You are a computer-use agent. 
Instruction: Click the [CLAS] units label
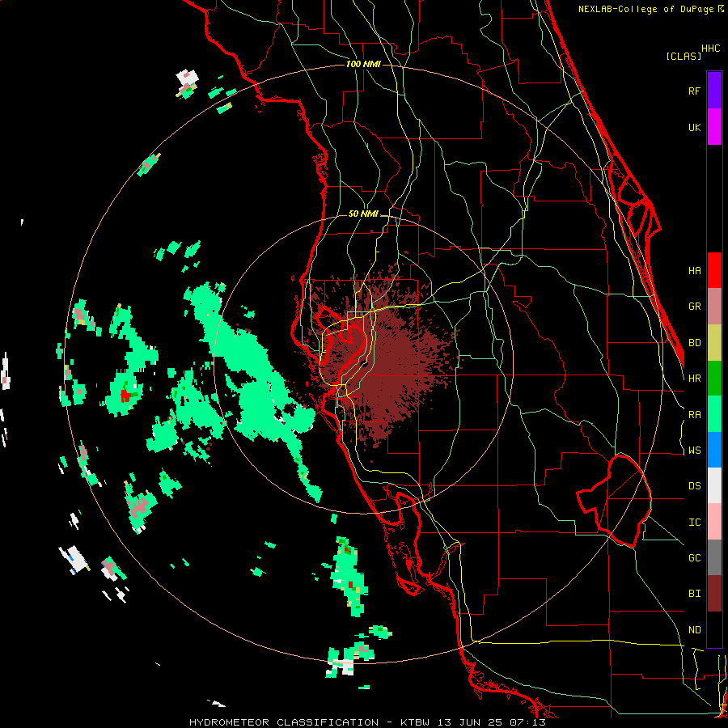(x=684, y=56)
